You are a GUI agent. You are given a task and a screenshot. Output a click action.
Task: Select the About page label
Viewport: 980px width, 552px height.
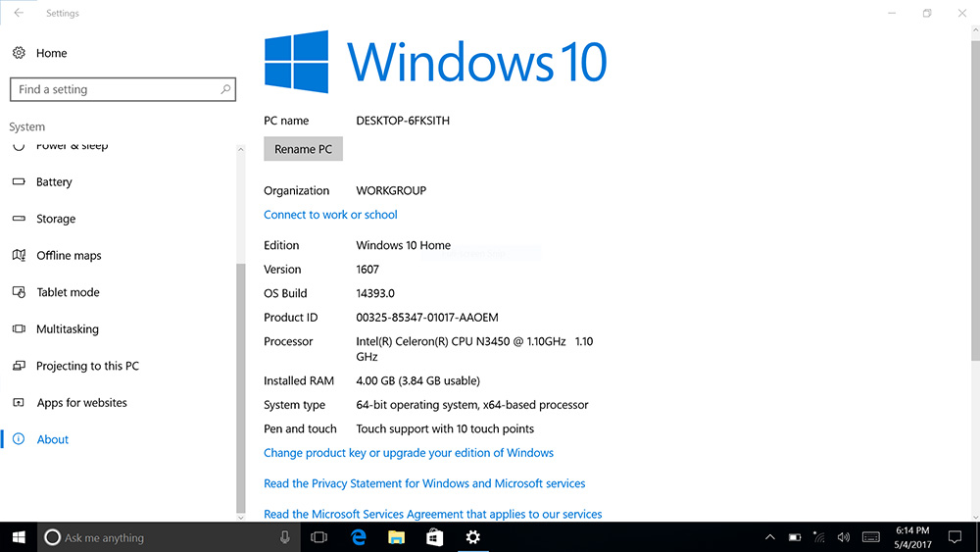[x=53, y=439]
